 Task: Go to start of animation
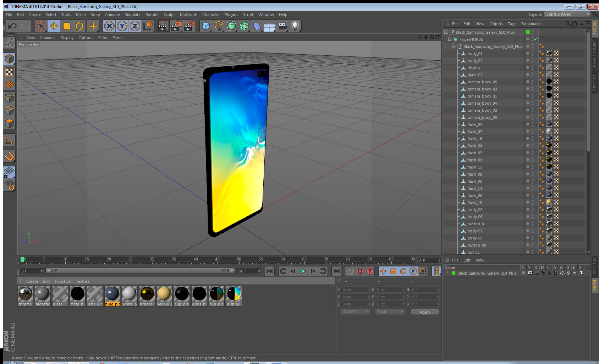point(270,271)
